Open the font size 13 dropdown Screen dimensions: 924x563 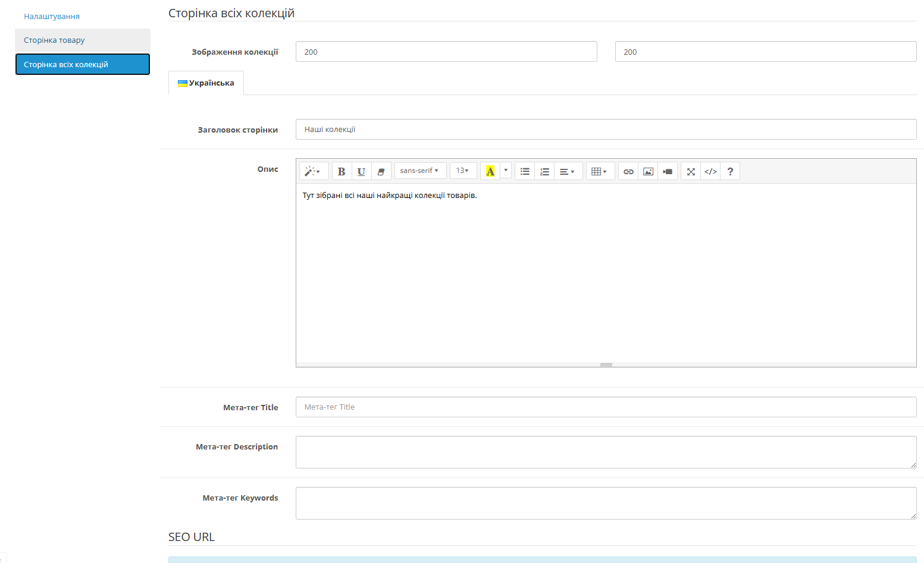click(463, 171)
